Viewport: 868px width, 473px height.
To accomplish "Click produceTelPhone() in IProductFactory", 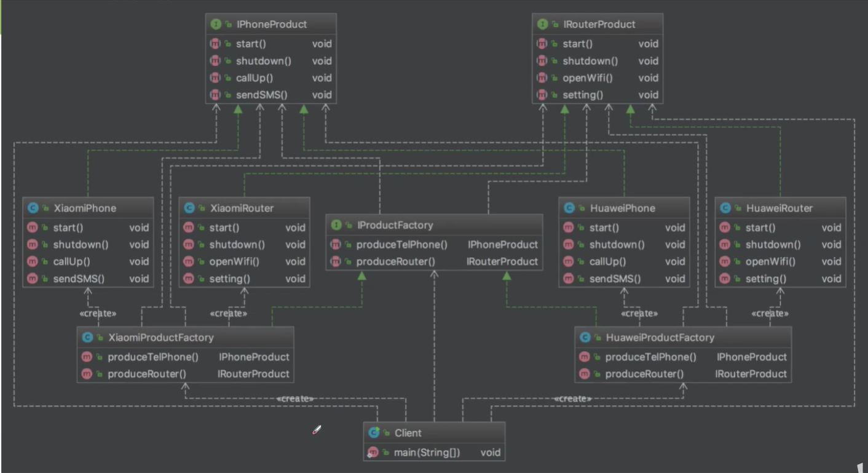I will tap(402, 245).
